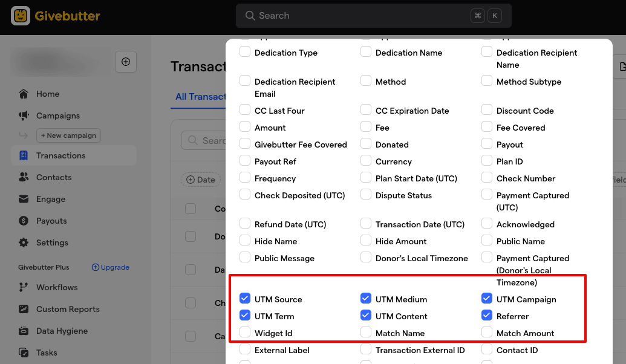Select the All Transactions tab

coord(200,97)
